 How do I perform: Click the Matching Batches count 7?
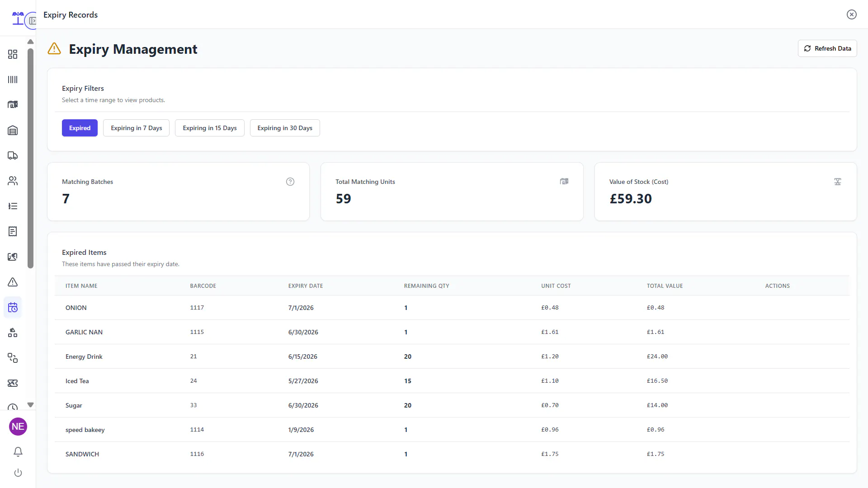[x=66, y=199]
